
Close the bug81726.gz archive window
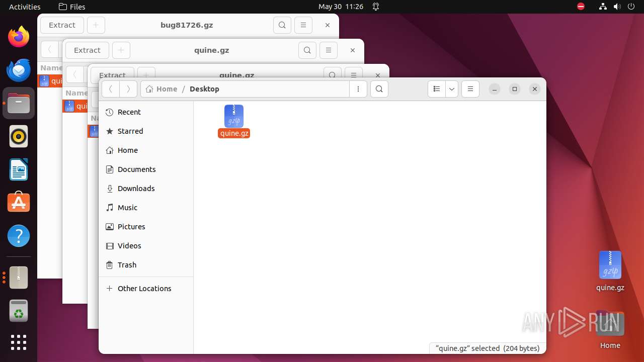[328, 25]
